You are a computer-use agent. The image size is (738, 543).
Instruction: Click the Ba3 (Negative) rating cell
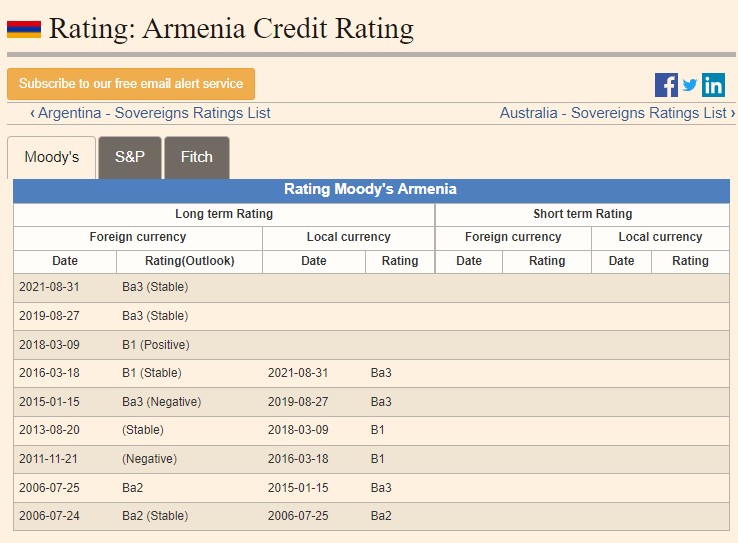click(x=161, y=402)
